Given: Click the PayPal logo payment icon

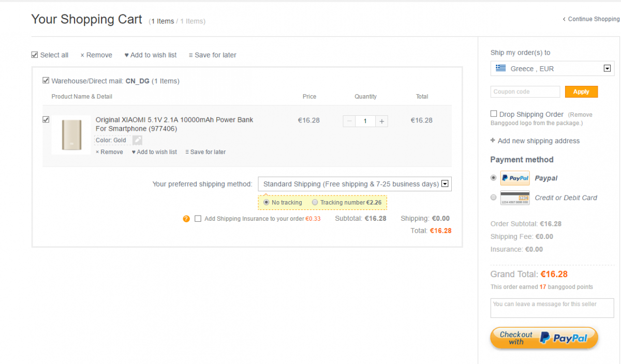Looking at the screenshot, I should (x=515, y=178).
